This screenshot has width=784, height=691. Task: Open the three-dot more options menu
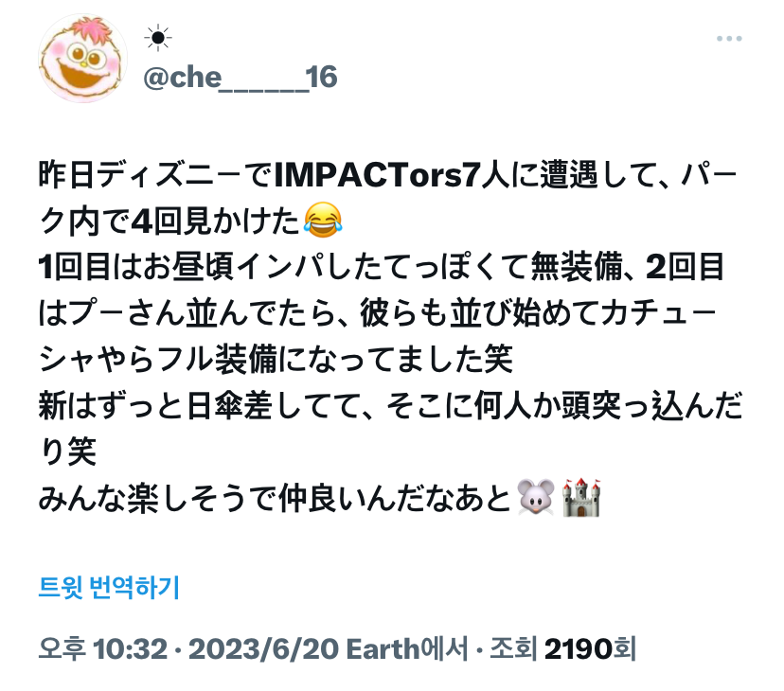click(x=728, y=39)
